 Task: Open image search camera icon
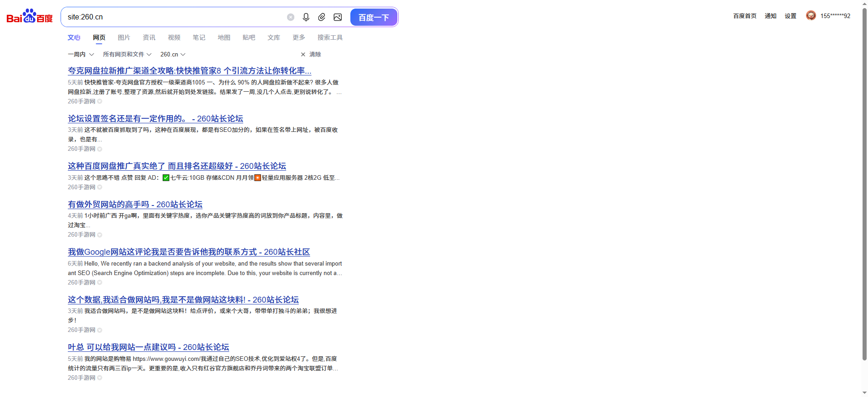coord(338,17)
